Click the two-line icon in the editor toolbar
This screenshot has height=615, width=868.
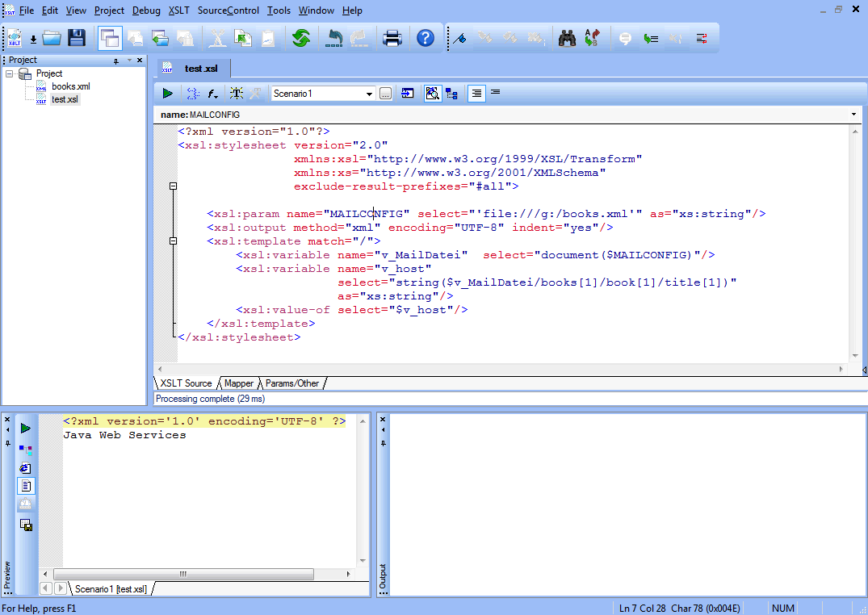pyautogui.click(x=496, y=92)
